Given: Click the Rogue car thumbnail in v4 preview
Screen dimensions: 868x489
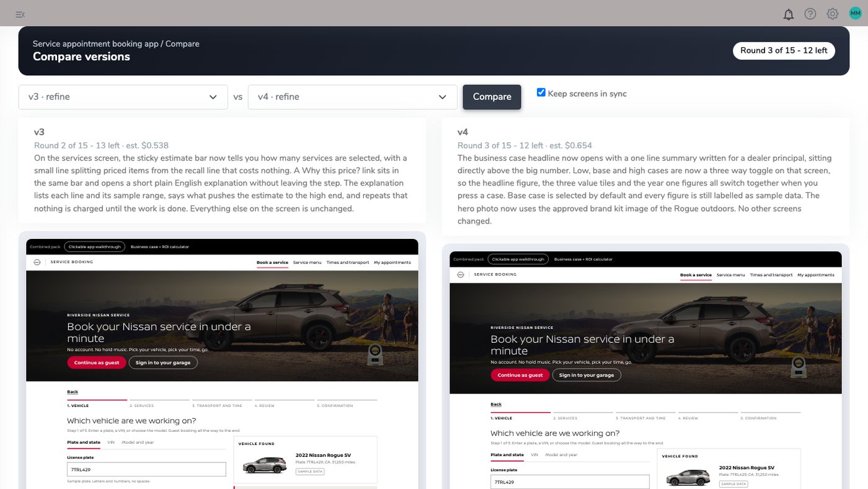Looking at the screenshot, I should [x=688, y=478].
